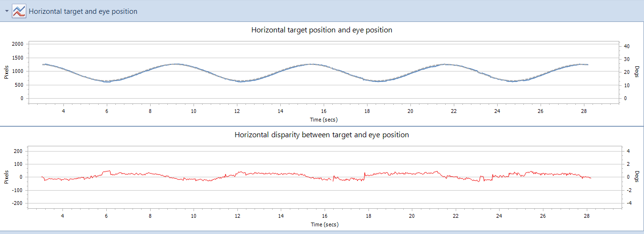Screen dimensions: 644x234
Task: Click 'Degs' axis label on the top chart
Action: [637, 71]
